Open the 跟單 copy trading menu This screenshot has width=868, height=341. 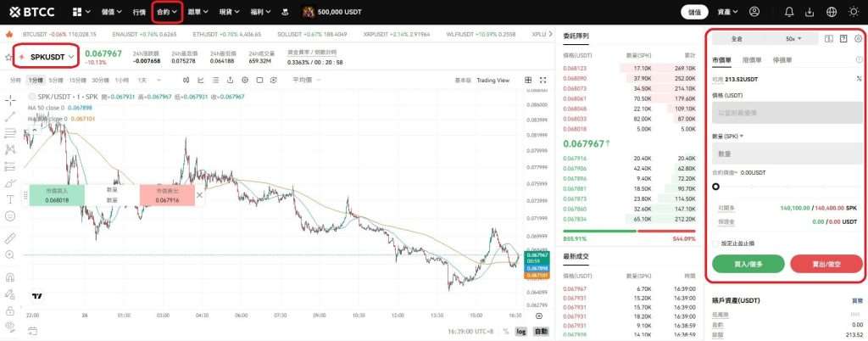pyautogui.click(x=198, y=12)
